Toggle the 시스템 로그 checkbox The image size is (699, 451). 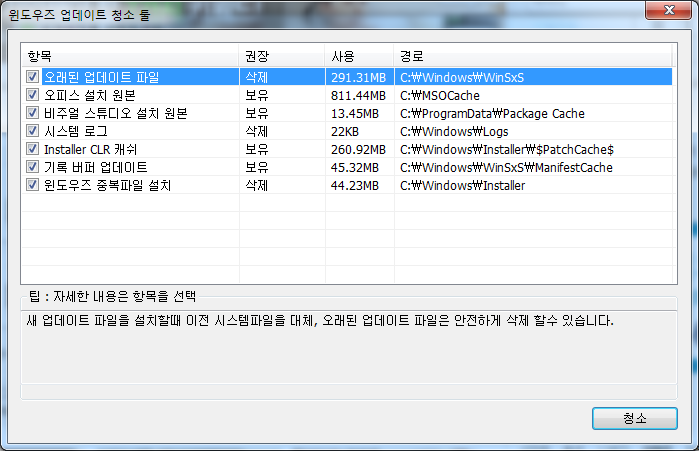pyautogui.click(x=32, y=131)
